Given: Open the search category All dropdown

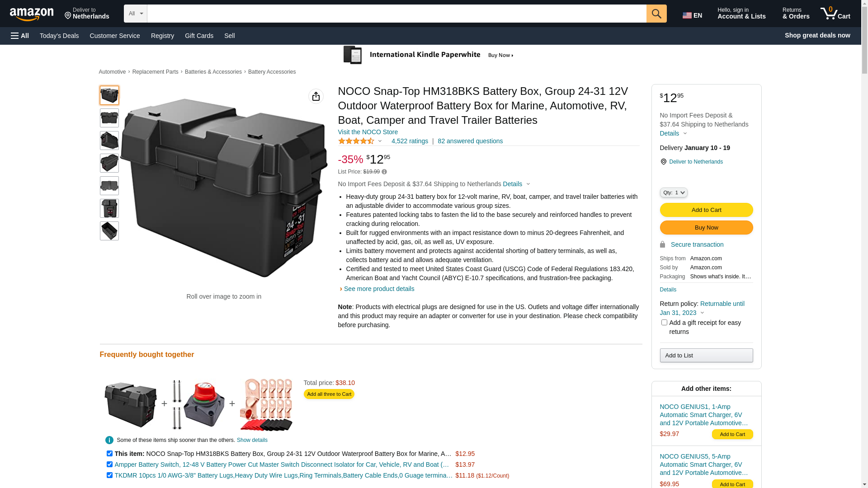Looking at the screenshot, I should pyautogui.click(x=136, y=14).
